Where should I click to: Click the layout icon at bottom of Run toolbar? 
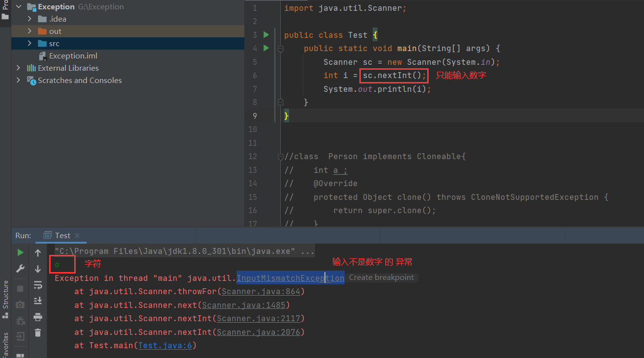click(x=20, y=355)
